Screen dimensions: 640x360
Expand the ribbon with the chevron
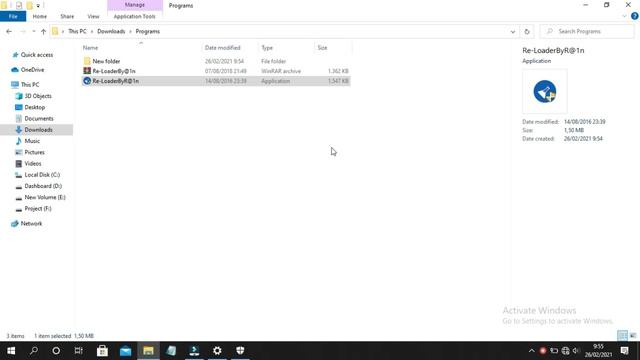click(624, 16)
